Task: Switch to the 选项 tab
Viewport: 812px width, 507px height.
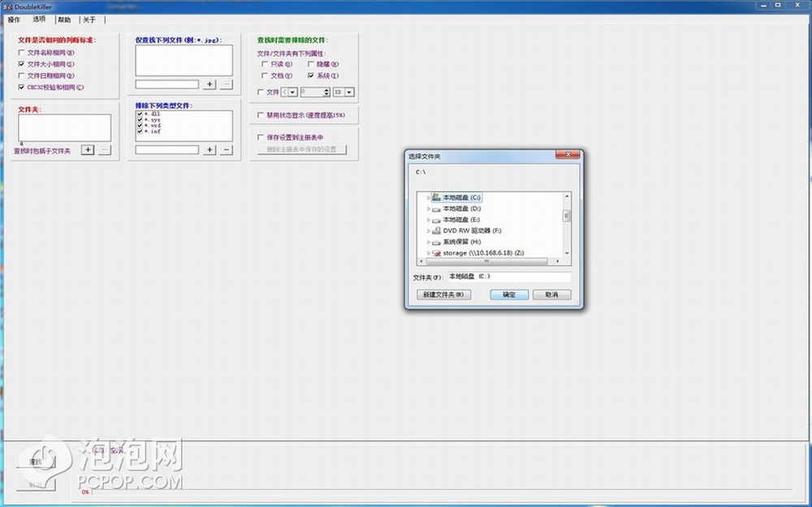Action: pos(39,19)
